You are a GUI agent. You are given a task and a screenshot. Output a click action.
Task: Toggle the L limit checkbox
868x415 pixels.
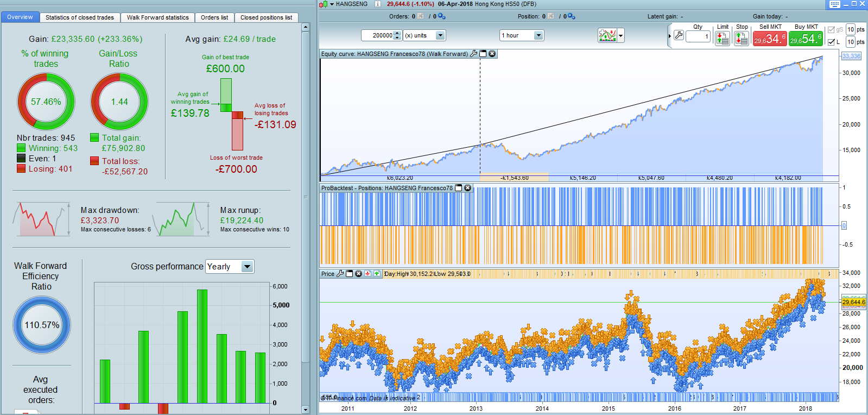point(831,42)
